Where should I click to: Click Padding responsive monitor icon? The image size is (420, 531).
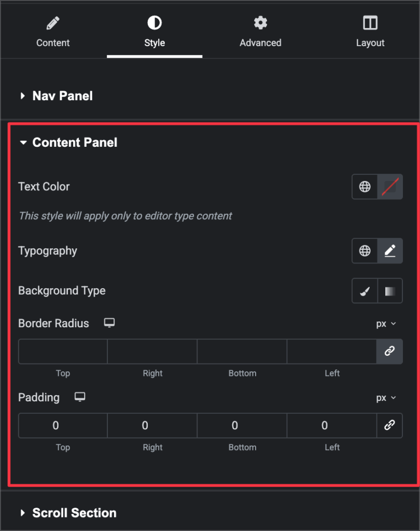[79, 397]
